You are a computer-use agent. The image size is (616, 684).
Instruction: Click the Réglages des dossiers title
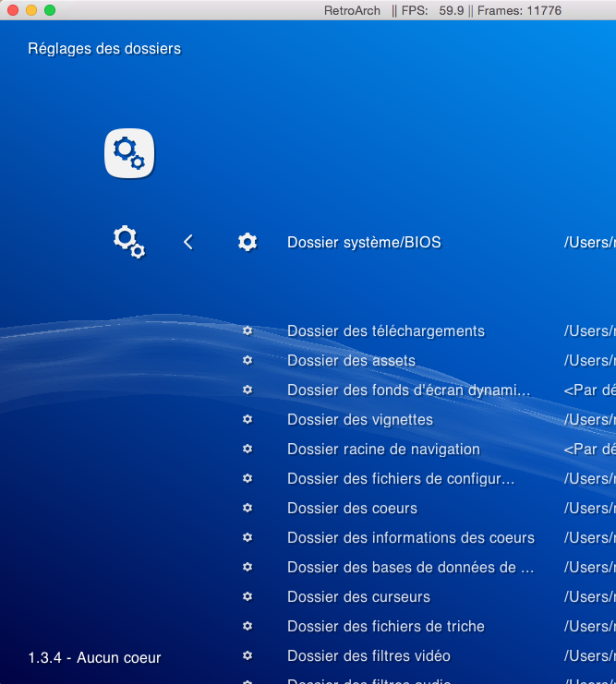click(x=104, y=49)
